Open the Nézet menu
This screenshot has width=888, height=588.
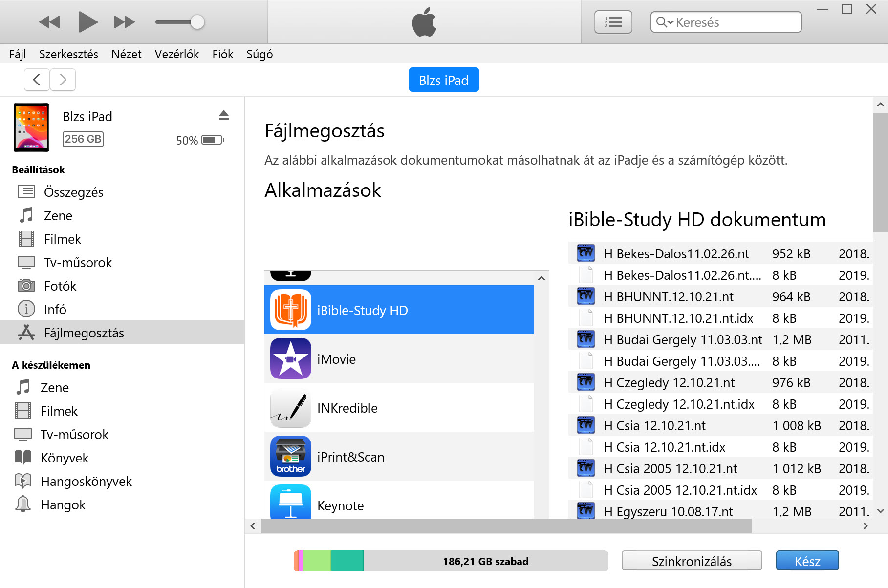coord(126,54)
